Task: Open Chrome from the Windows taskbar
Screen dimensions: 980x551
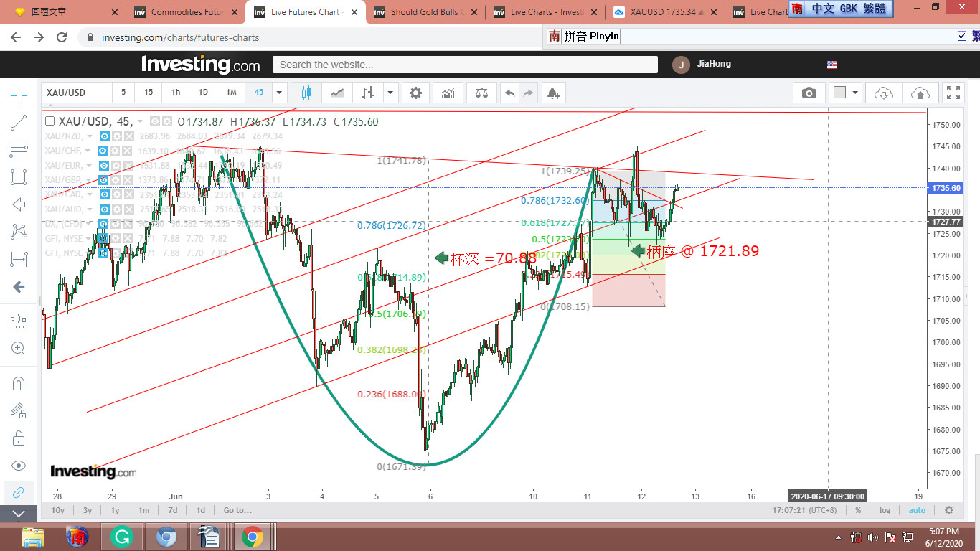Action: (x=252, y=537)
